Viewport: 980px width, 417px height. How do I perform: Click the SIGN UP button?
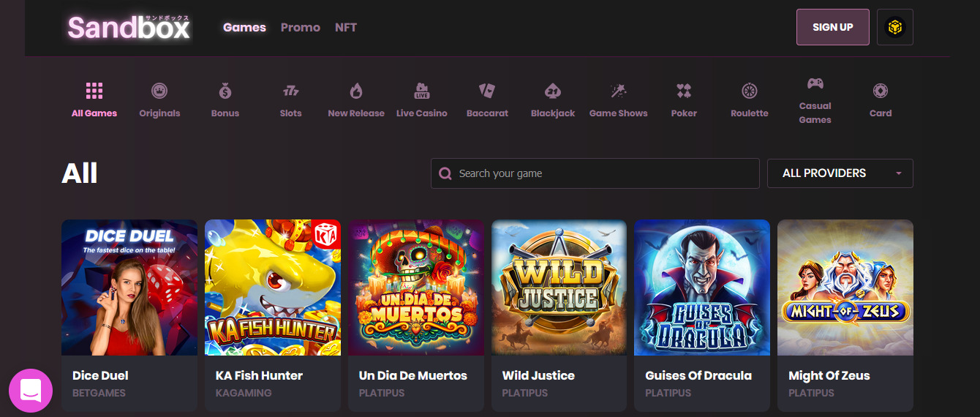[833, 27]
